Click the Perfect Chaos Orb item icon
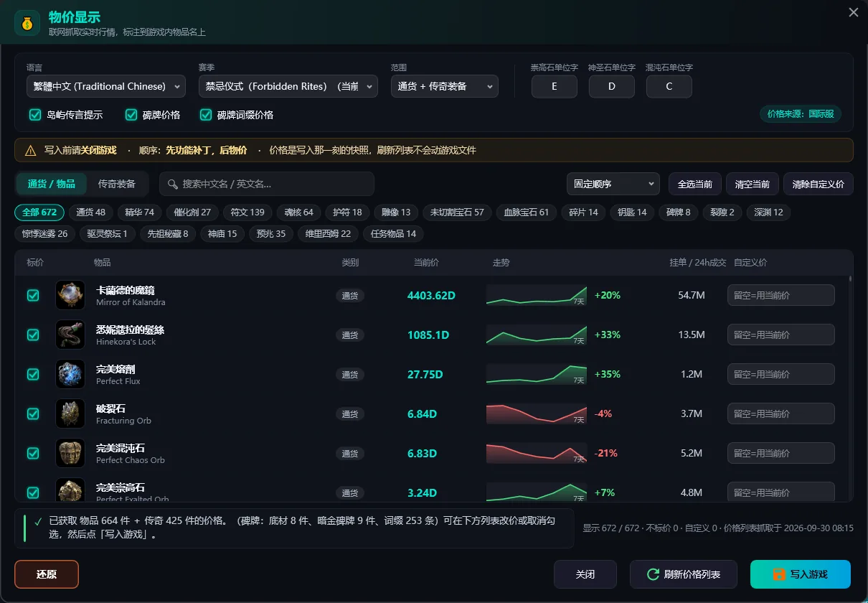The image size is (868, 603). (70, 453)
